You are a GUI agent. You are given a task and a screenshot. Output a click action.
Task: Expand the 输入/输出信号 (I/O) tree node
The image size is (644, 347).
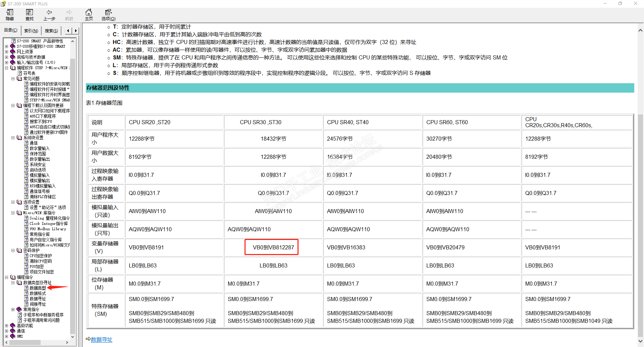point(6,62)
